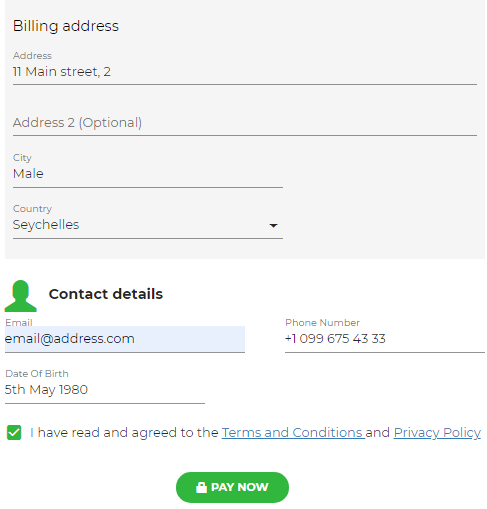Uncheck the terms agreement checkbox
Viewport: 487px width, 509px height.
pos(14,432)
